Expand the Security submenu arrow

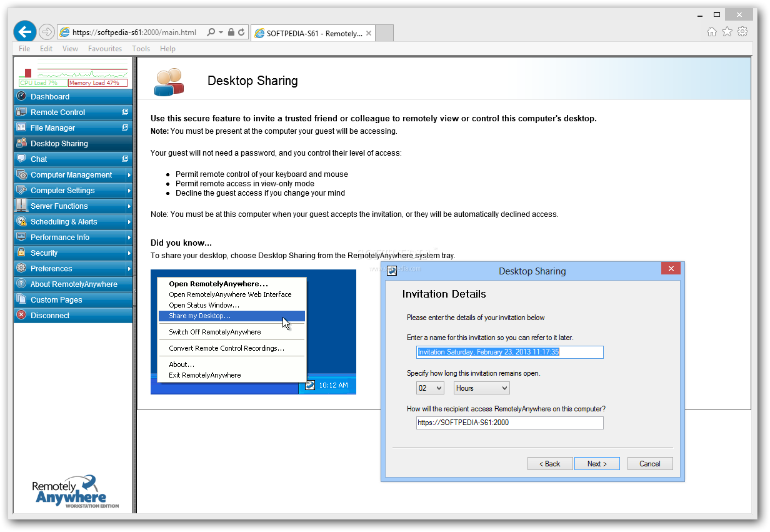[129, 253]
